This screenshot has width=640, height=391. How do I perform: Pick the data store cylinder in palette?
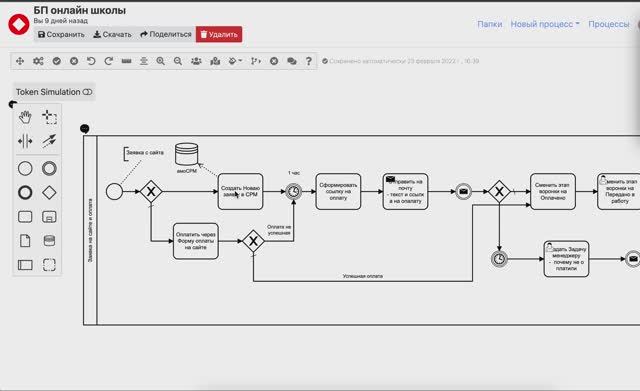pyautogui.click(x=49, y=240)
